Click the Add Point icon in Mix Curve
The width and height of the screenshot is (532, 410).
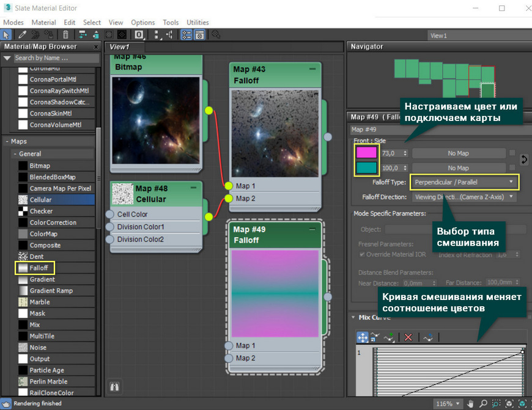[x=389, y=337]
